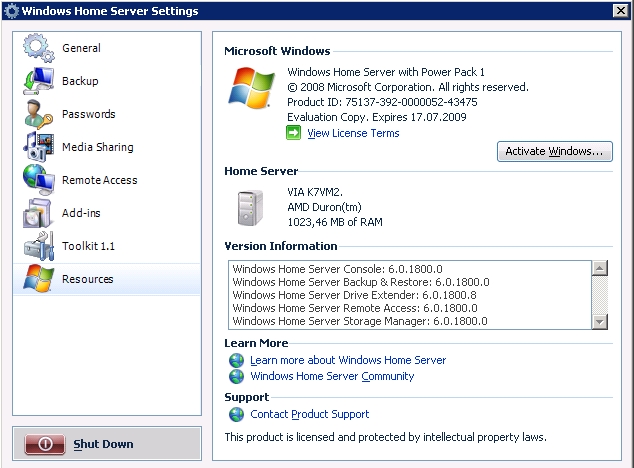
Task: Click the Evaluation Copy expiry text
Action: (376, 117)
